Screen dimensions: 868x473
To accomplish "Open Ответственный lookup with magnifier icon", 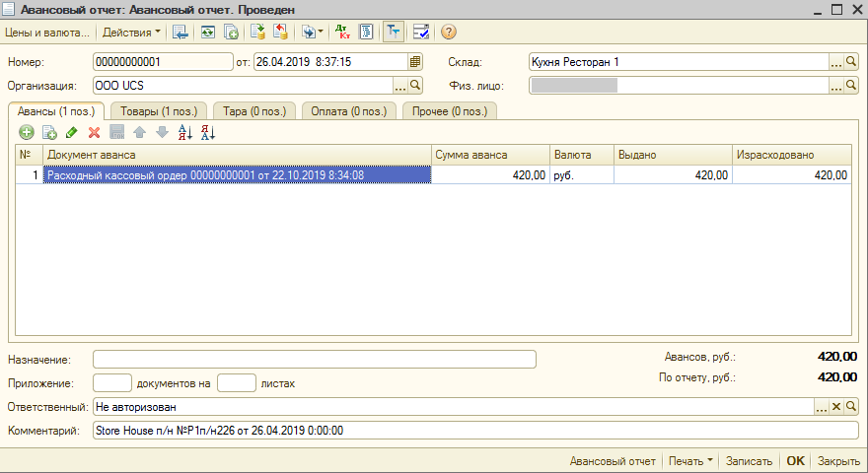I will pos(851,407).
